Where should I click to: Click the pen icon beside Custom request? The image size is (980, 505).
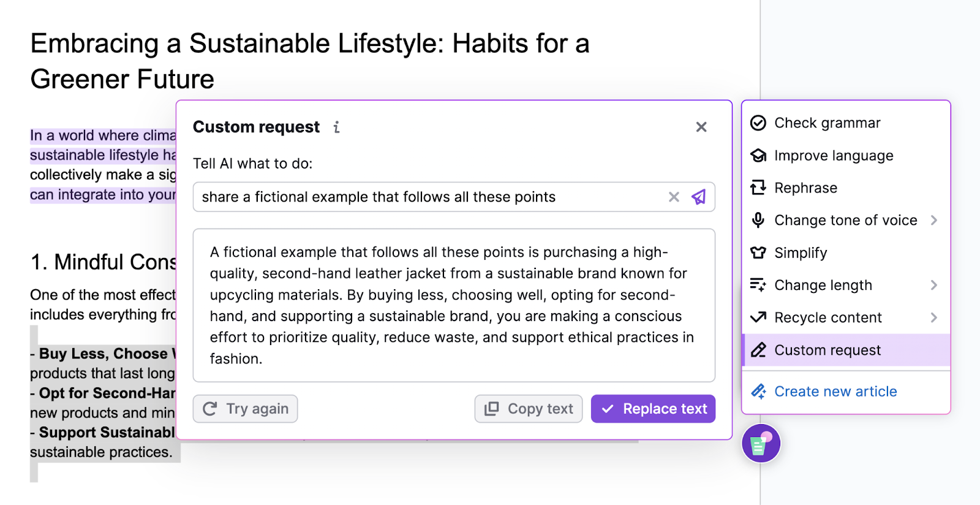[759, 350]
